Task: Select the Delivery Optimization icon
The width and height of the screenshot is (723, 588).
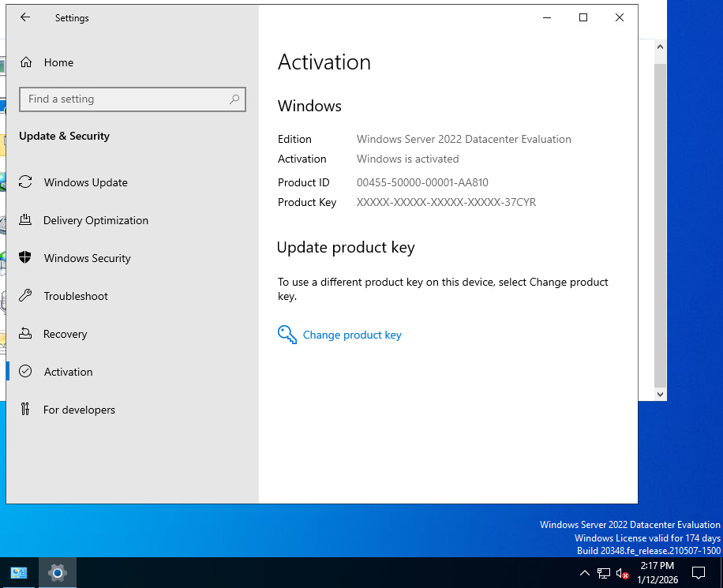Action: pyautogui.click(x=27, y=220)
